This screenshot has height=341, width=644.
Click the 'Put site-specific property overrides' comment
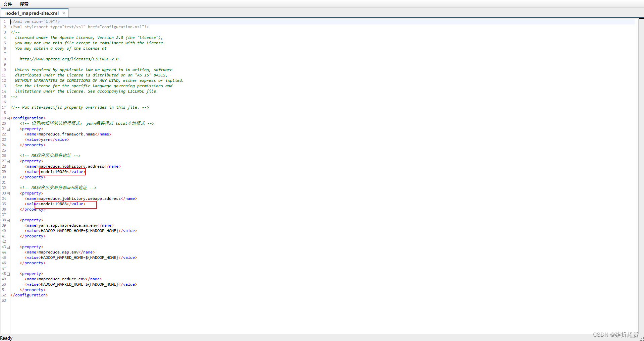click(x=79, y=107)
